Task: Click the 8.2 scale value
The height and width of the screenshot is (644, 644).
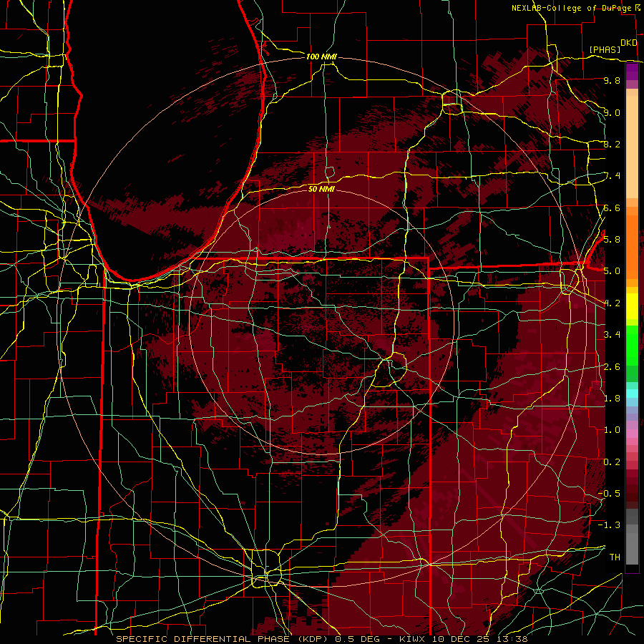Action: pyautogui.click(x=612, y=144)
